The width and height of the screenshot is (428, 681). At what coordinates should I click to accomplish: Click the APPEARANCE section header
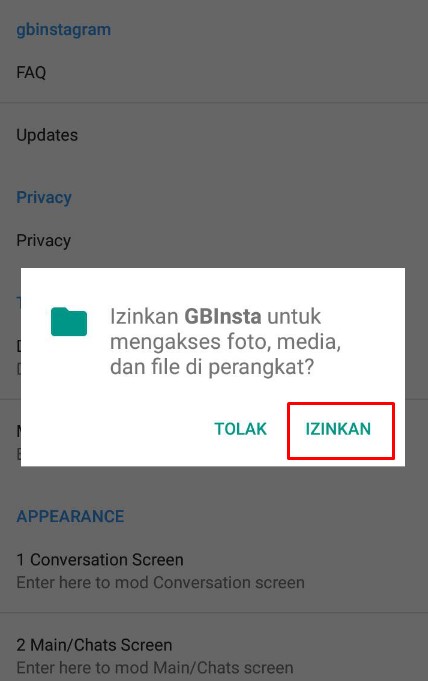click(70, 516)
